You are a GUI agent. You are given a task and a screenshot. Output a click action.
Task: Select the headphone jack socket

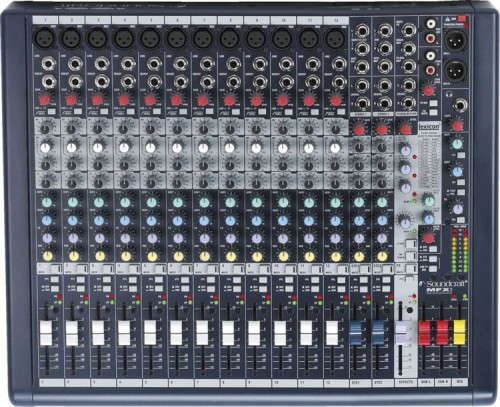[x=460, y=106]
